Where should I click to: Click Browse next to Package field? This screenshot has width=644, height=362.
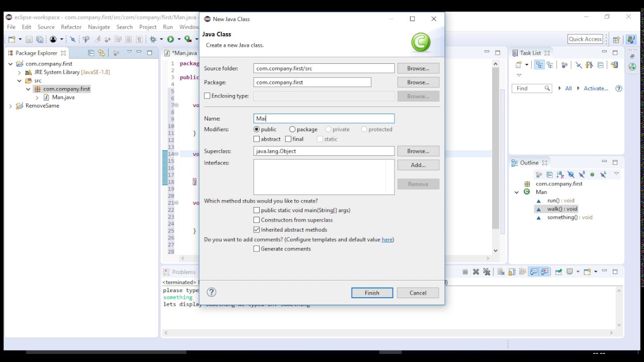point(418,82)
